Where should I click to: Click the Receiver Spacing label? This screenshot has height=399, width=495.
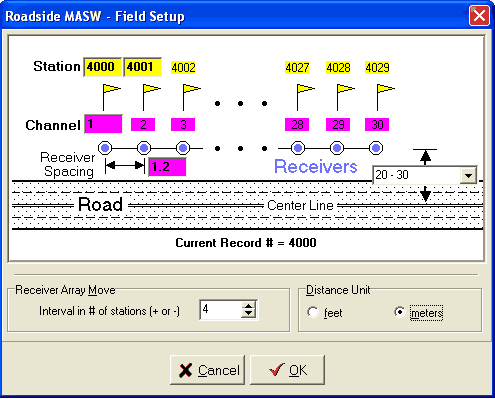(x=68, y=164)
